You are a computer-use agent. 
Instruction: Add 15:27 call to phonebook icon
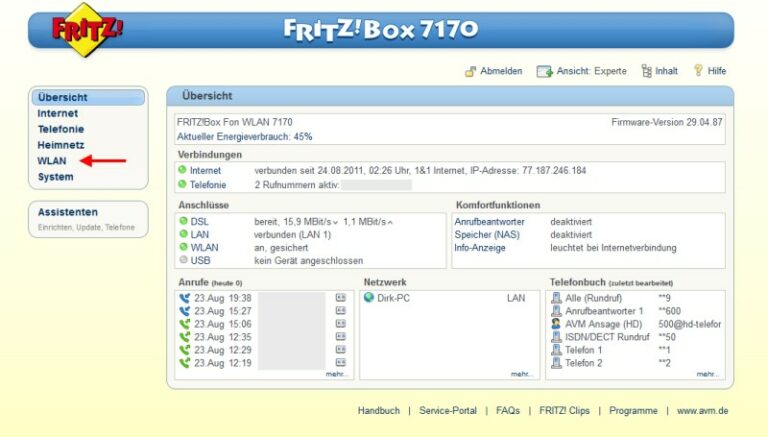(x=341, y=311)
